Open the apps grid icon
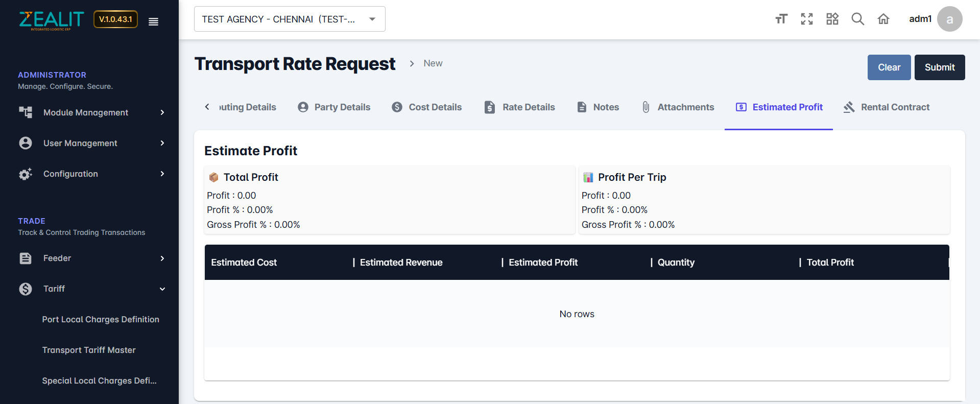Viewport: 980px width, 404px height. click(832, 19)
